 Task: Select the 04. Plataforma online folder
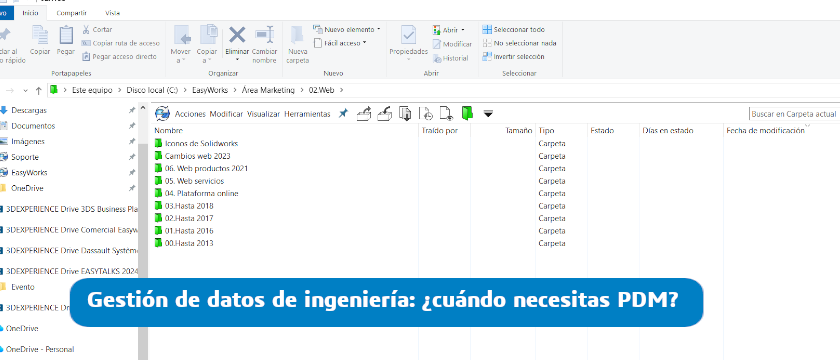[x=201, y=193]
